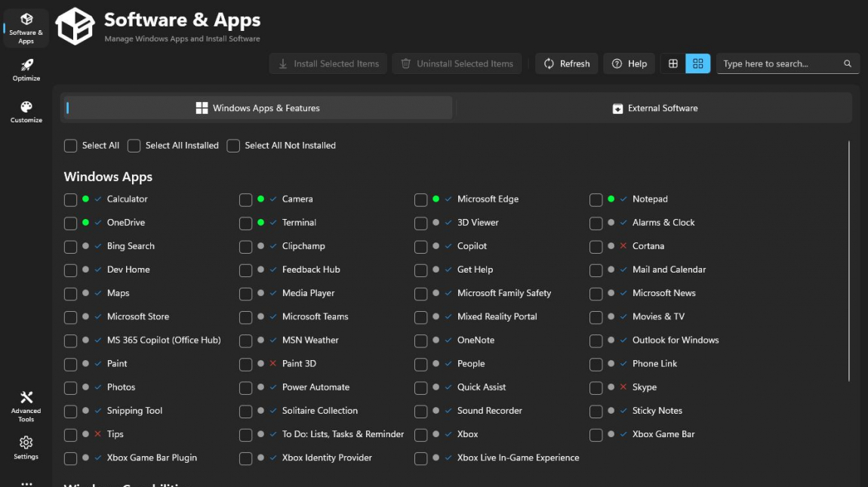Tick the Xbox Game Bar checkbox

pyautogui.click(x=596, y=435)
